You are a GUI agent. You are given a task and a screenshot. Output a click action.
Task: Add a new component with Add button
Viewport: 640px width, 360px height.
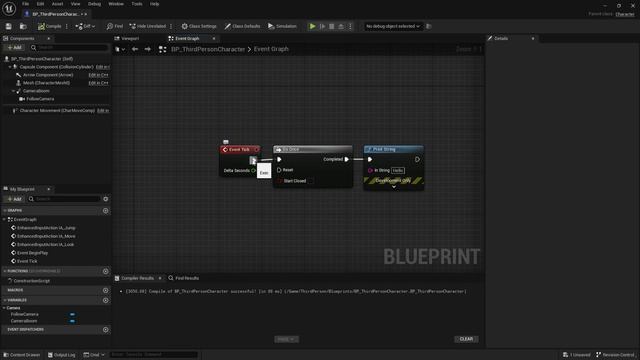click(14, 48)
